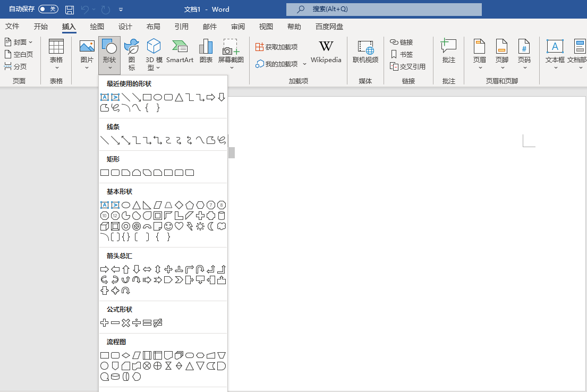Click the 联机视频 online video icon

pyautogui.click(x=365, y=53)
